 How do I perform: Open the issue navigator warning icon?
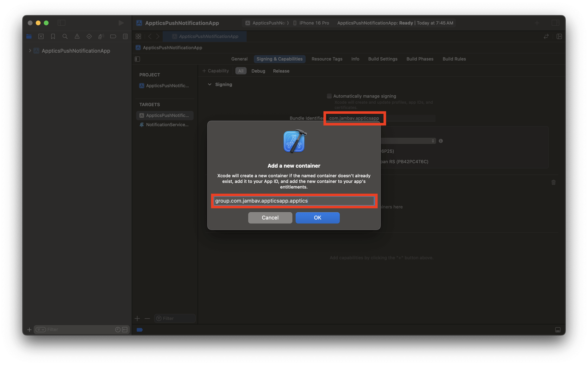pyautogui.click(x=77, y=36)
